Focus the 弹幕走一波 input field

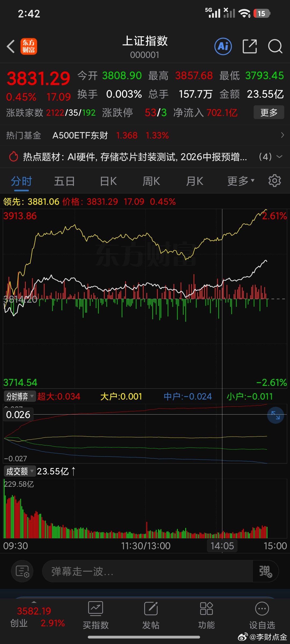[147, 571]
